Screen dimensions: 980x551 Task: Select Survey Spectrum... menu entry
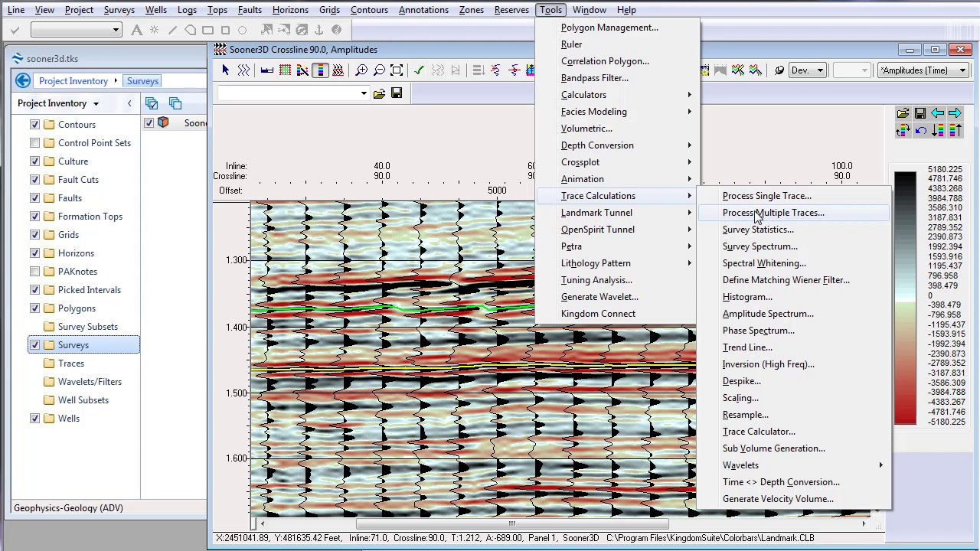point(794,246)
